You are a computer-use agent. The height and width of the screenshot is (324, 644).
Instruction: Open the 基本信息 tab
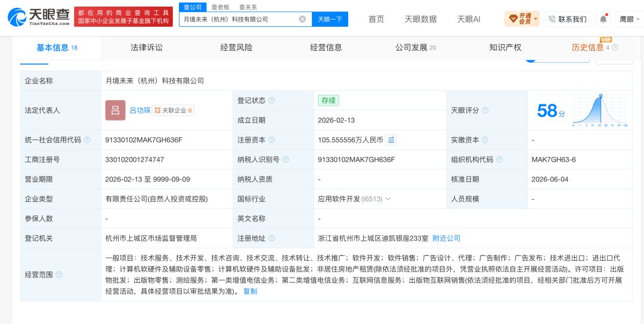[57, 48]
